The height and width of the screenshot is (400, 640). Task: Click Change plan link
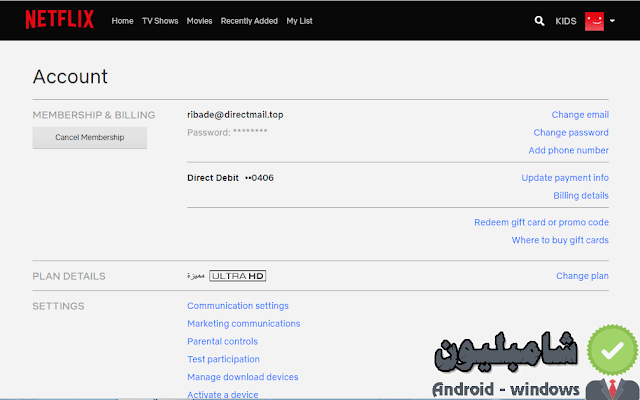(x=582, y=276)
